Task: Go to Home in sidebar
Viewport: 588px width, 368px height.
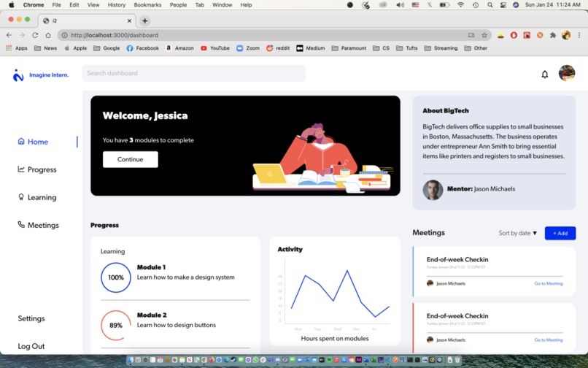Action: [x=33, y=142]
